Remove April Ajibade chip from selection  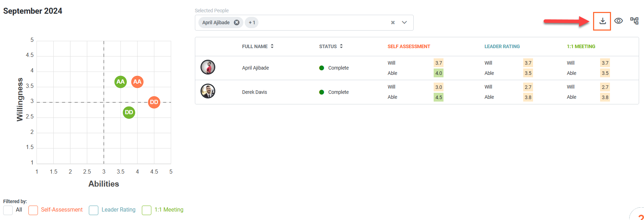237,22
